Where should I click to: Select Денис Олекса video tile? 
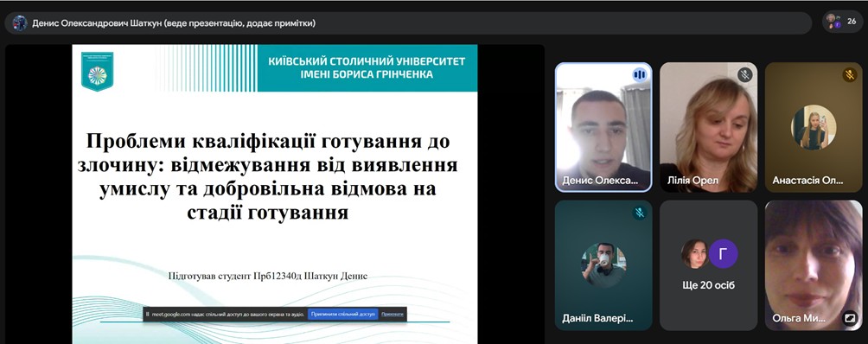click(x=603, y=127)
